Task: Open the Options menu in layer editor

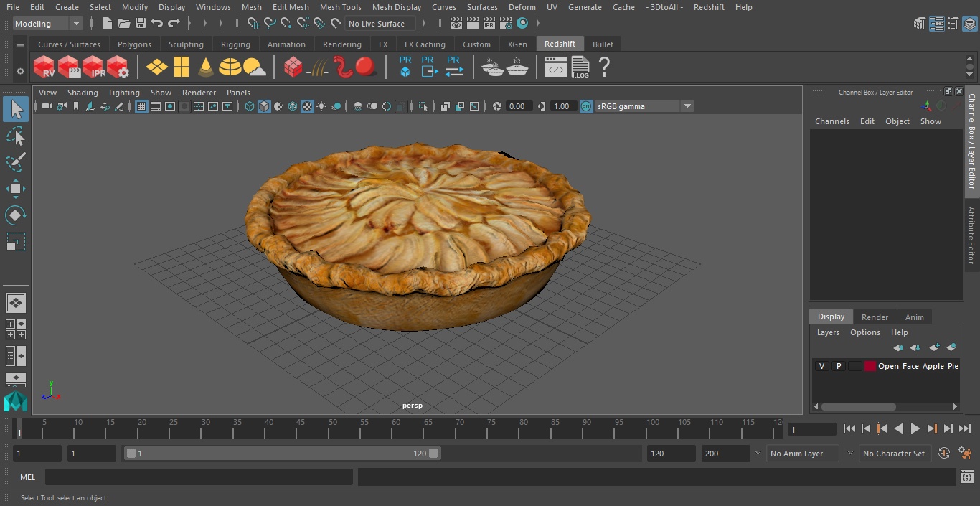Action: [864, 332]
